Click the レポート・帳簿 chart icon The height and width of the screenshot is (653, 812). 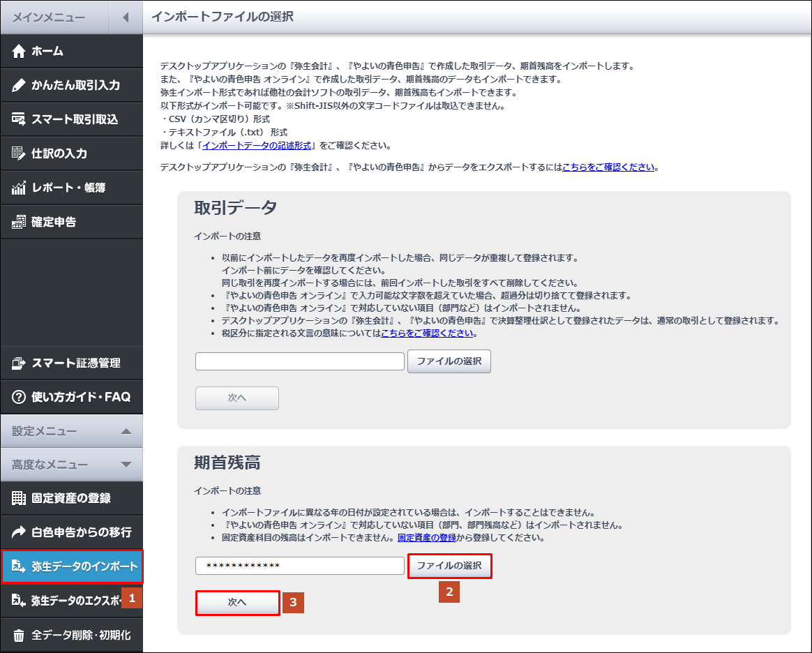point(19,188)
